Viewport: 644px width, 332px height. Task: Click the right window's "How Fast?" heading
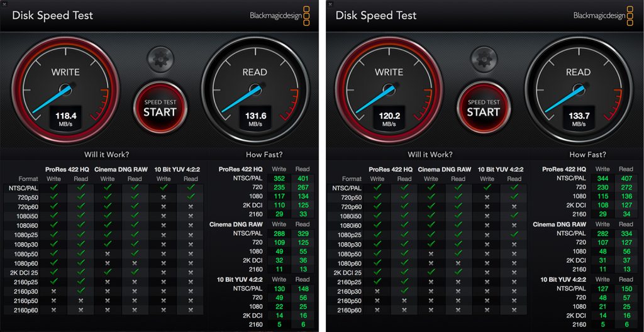click(587, 155)
